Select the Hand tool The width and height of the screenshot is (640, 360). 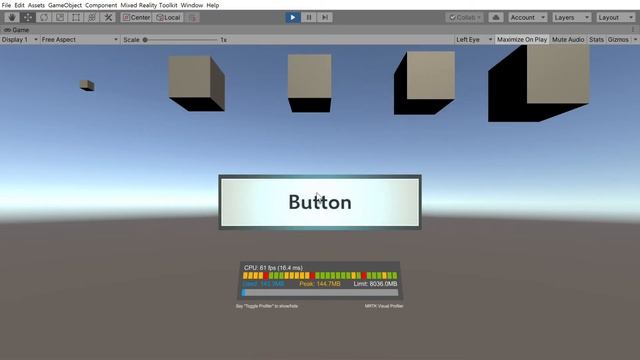pyautogui.click(x=12, y=18)
